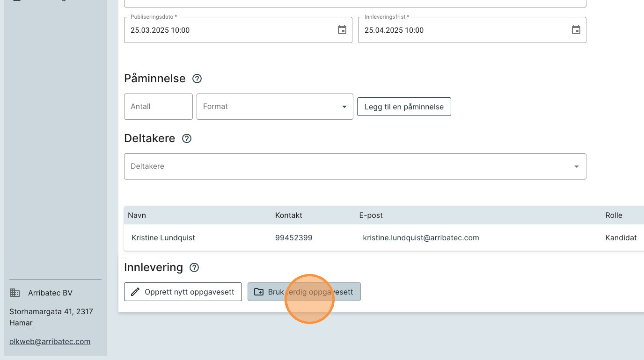Click the building icon beside Arribatec BV

(x=15, y=293)
